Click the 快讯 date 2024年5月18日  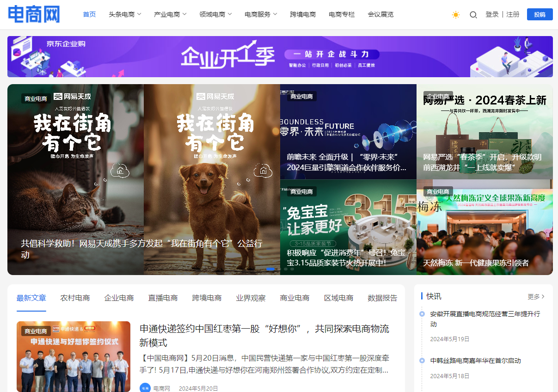tap(450, 376)
